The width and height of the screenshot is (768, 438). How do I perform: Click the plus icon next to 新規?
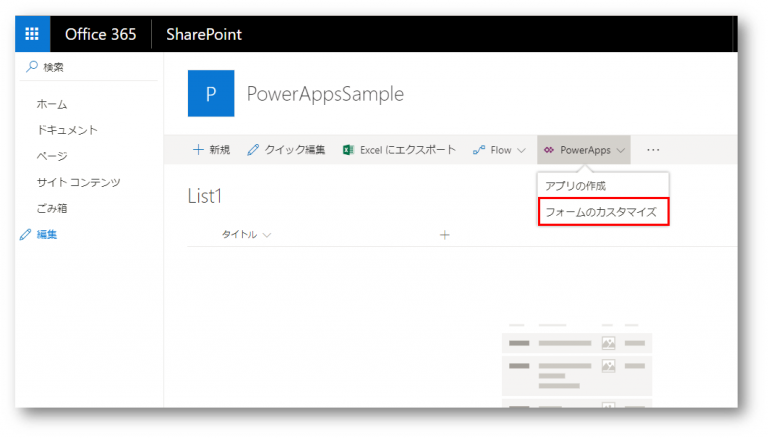click(x=198, y=150)
